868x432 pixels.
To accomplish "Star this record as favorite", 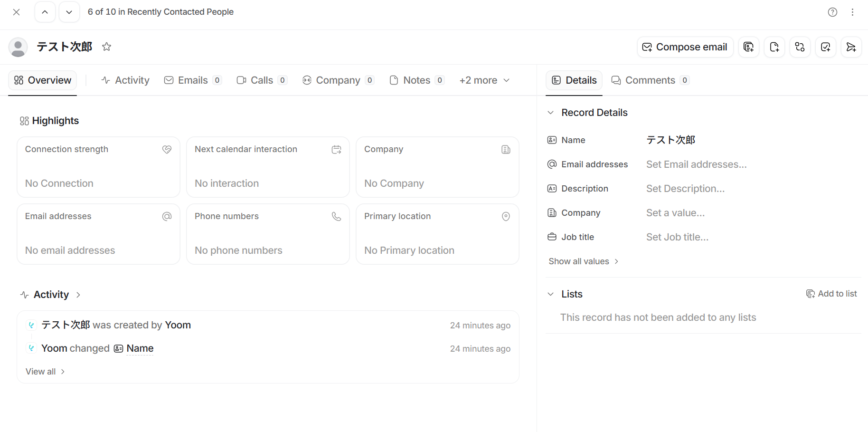I will tap(107, 47).
